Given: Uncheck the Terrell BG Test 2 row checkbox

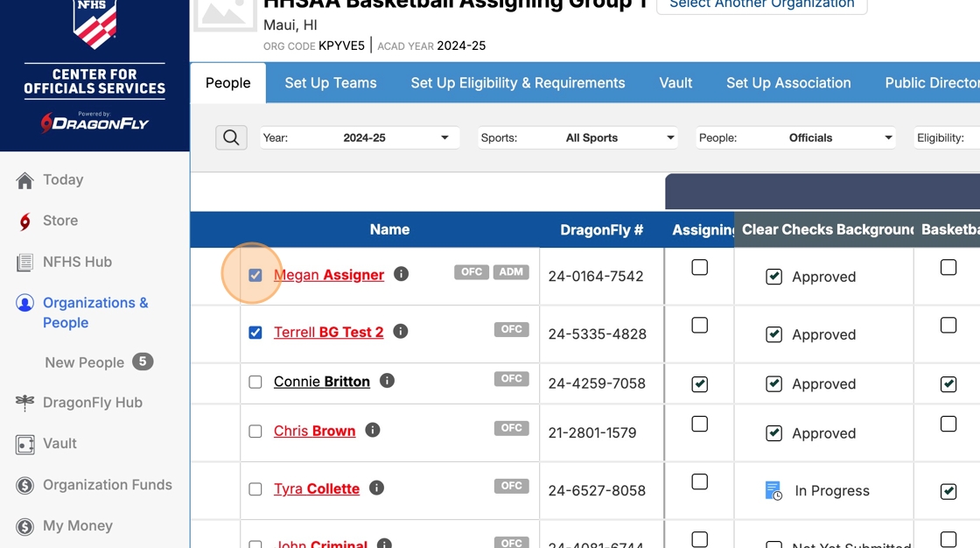Looking at the screenshot, I should (x=255, y=333).
